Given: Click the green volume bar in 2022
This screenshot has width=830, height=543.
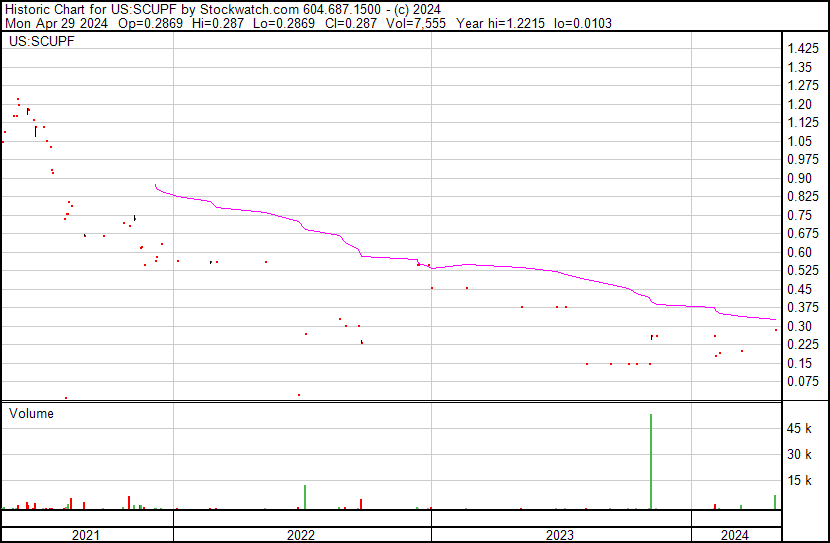Looking at the screenshot, I should click(305, 497).
